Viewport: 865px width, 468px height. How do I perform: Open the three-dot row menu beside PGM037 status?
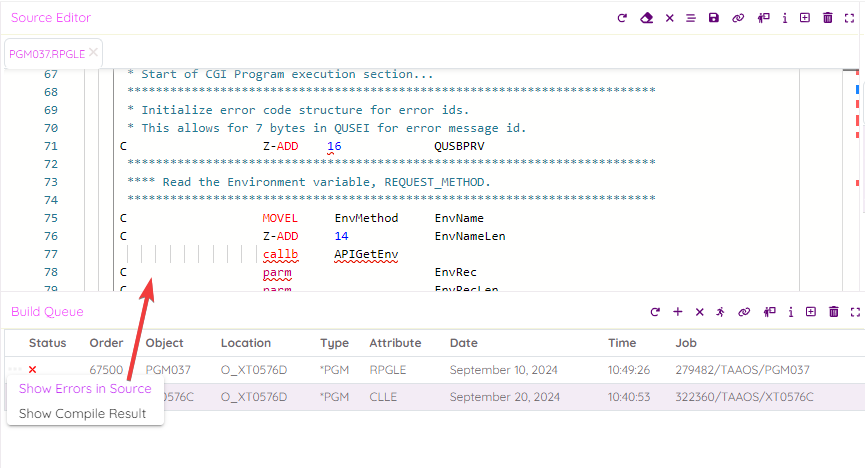[x=14, y=370]
